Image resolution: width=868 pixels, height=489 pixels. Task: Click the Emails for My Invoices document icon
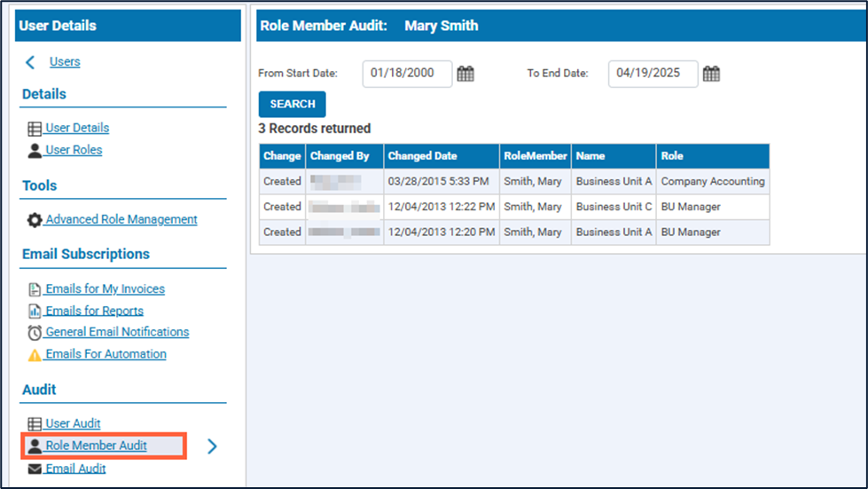tap(35, 289)
